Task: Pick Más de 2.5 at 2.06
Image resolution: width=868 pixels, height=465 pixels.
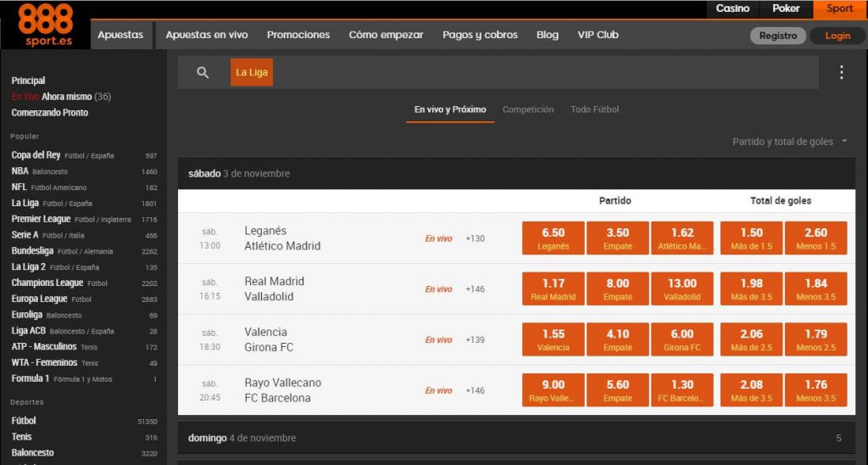Action: coord(751,339)
